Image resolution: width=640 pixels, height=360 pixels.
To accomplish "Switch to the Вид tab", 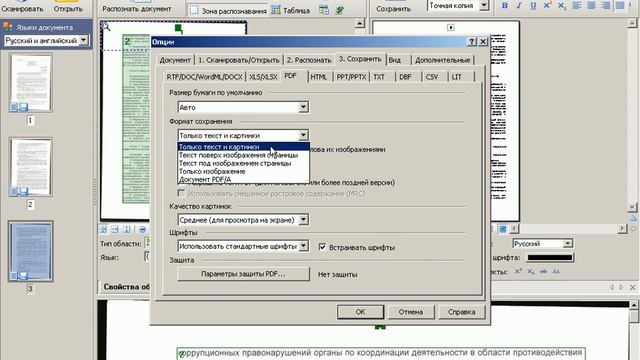I will click(395, 60).
